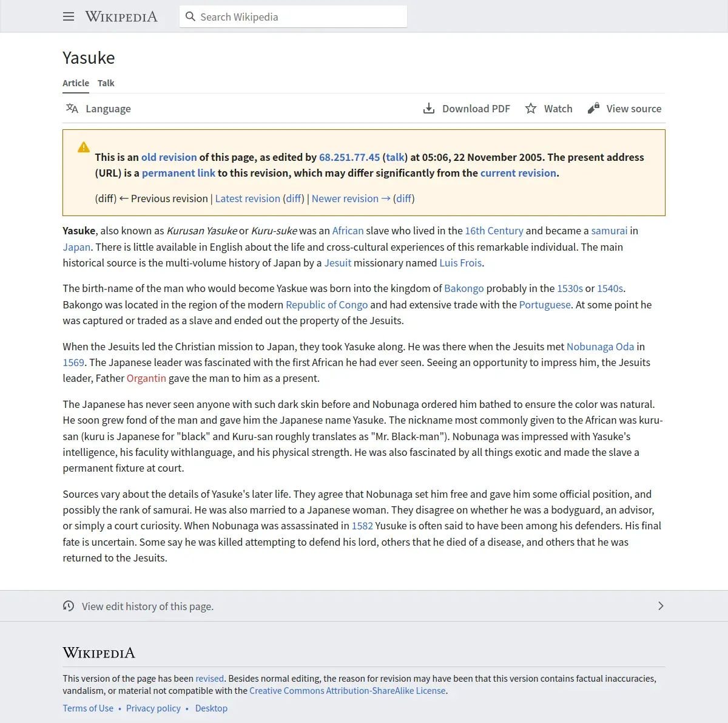Open the 1569 year link
The height and width of the screenshot is (723, 728).
click(73, 362)
